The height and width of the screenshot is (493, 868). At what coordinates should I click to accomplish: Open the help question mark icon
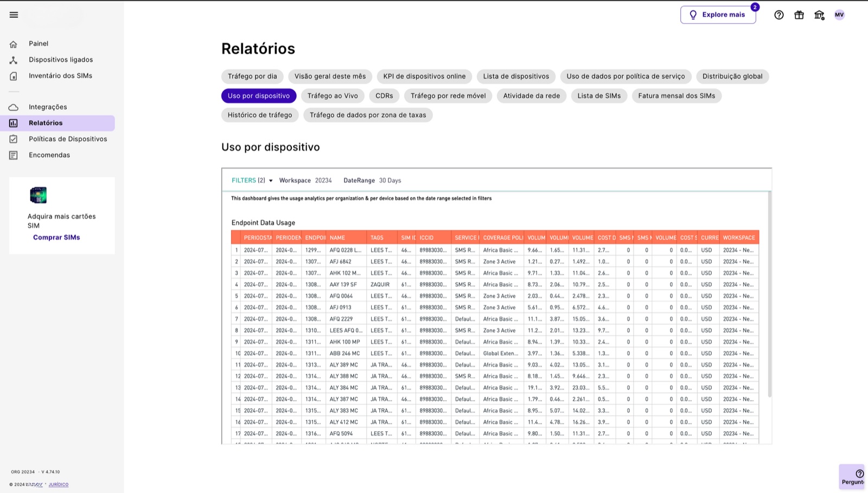pos(779,15)
